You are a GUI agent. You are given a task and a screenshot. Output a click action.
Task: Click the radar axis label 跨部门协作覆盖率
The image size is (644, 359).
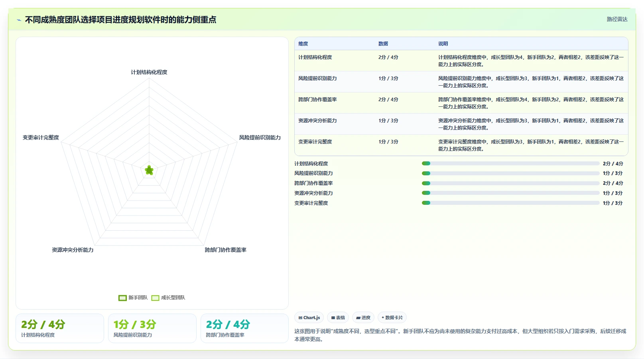(x=225, y=250)
